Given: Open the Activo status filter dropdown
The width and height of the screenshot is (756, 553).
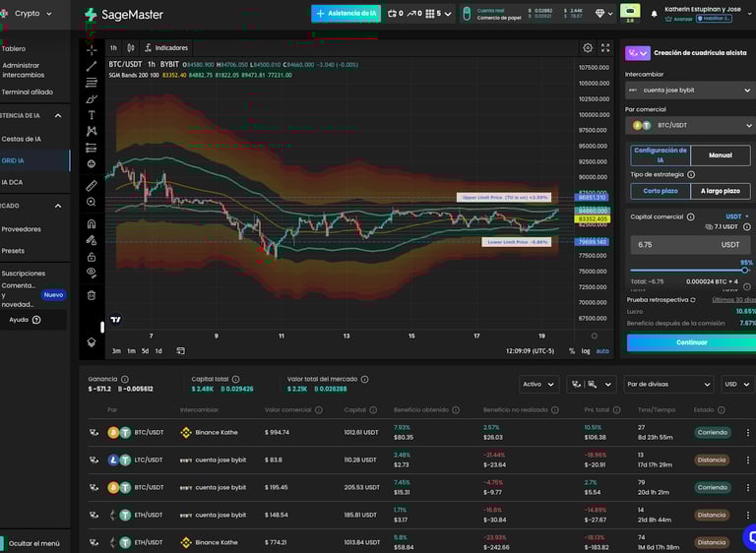Looking at the screenshot, I should [x=539, y=385].
